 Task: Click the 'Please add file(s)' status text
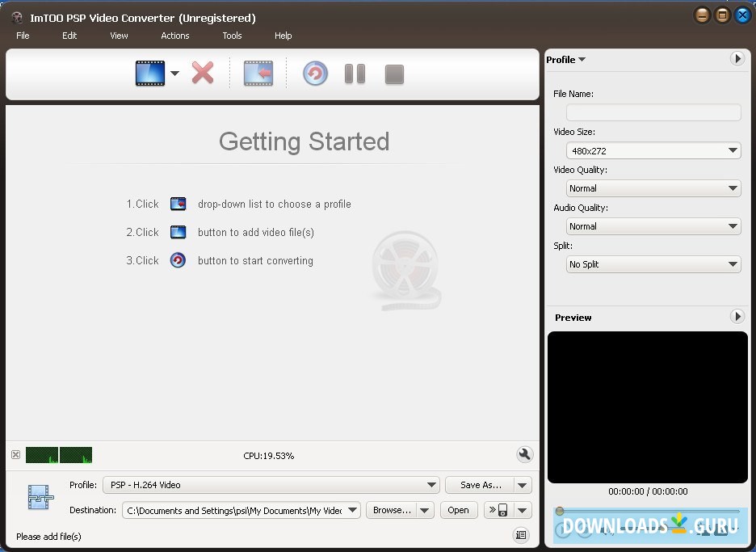coord(48,537)
